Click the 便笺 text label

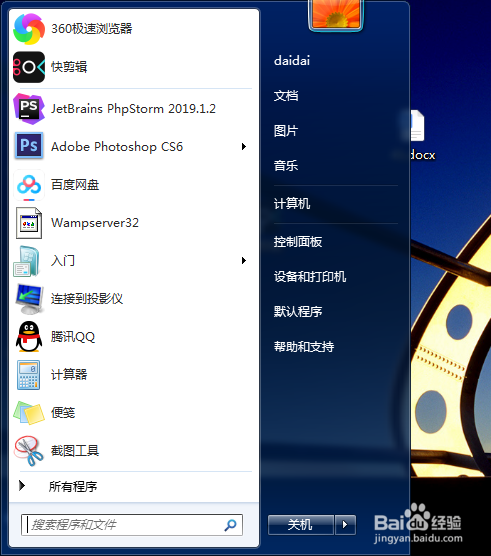pyautogui.click(x=63, y=412)
